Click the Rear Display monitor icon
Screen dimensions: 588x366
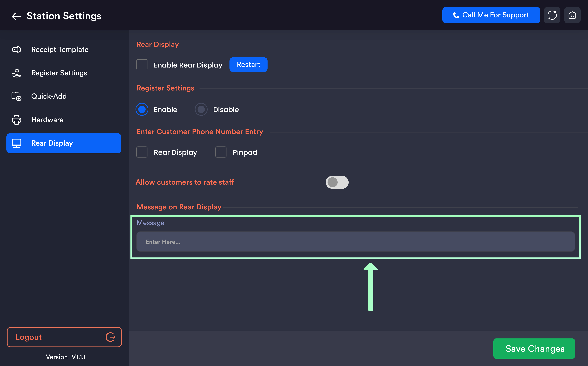pyautogui.click(x=17, y=143)
